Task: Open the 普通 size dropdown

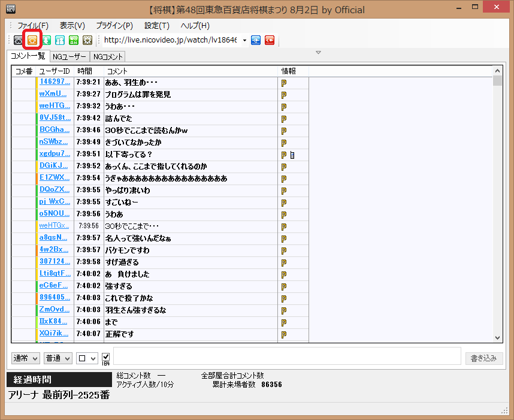Action: 58,358
